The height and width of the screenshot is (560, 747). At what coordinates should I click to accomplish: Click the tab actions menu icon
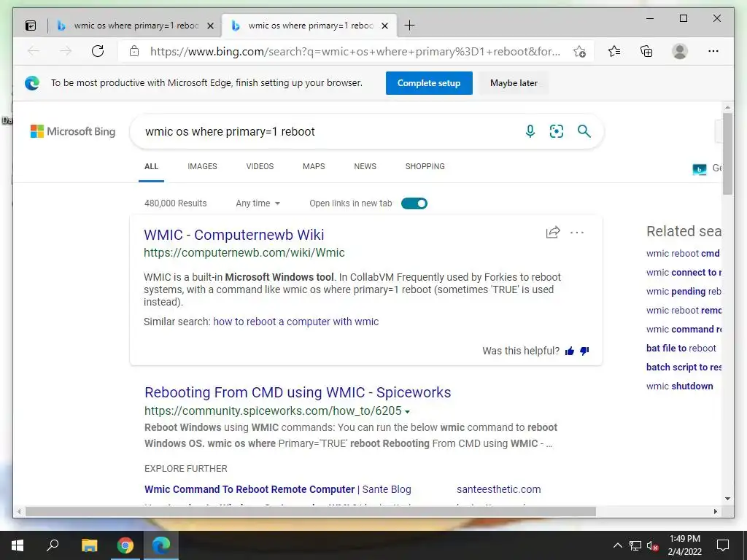click(x=31, y=26)
